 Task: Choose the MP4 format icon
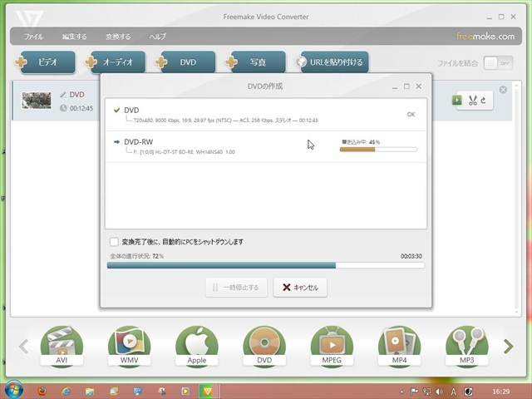point(399,345)
